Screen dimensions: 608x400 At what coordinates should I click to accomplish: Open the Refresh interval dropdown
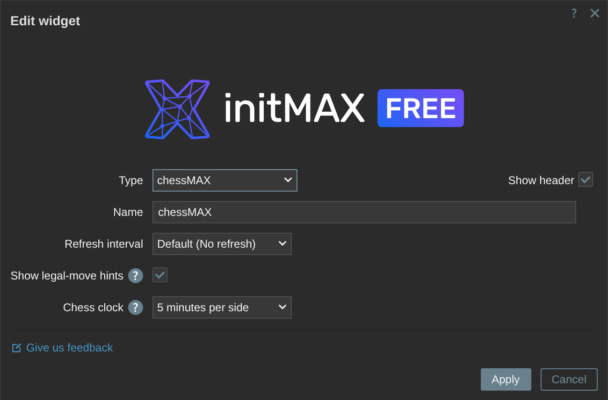222,244
